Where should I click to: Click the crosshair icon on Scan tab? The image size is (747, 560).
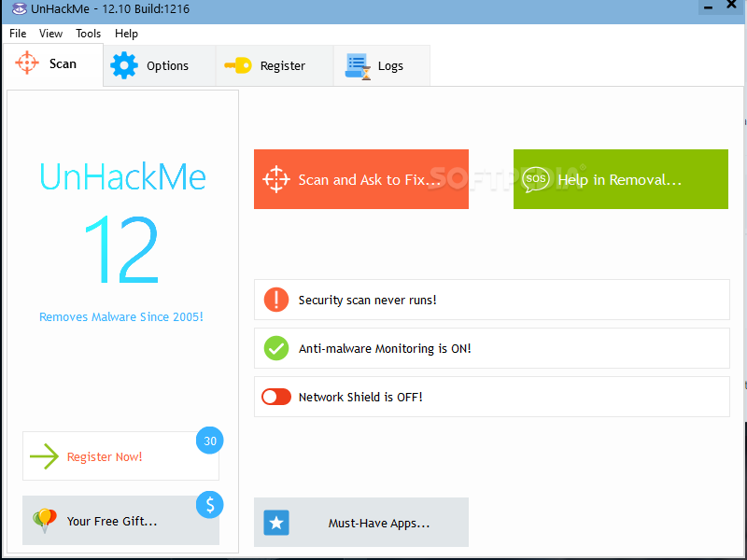[x=27, y=63]
